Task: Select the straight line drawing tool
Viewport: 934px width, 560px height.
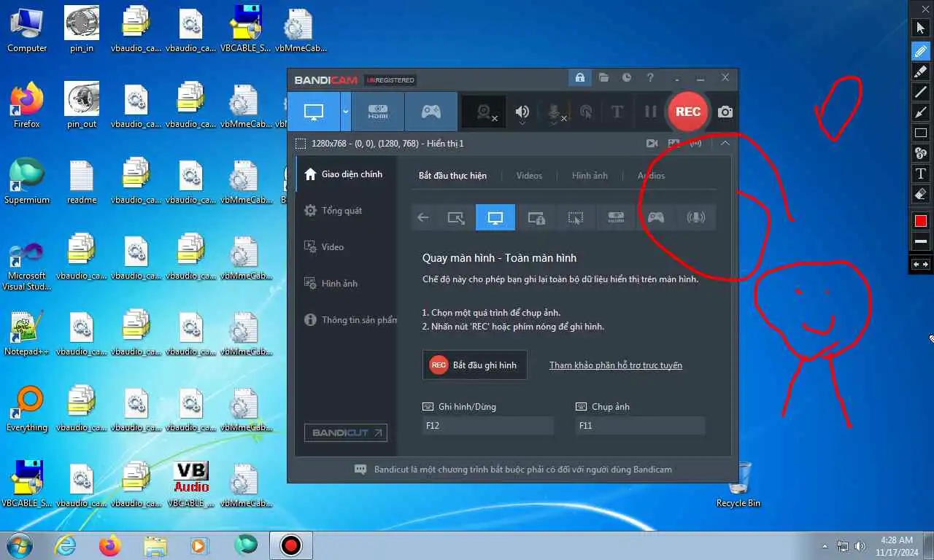Action: (921, 92)
